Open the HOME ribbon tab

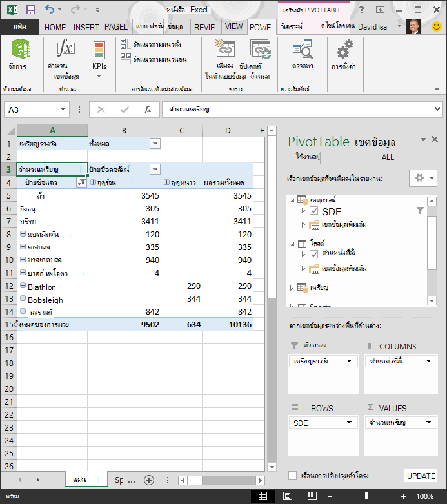click(55, 27)
